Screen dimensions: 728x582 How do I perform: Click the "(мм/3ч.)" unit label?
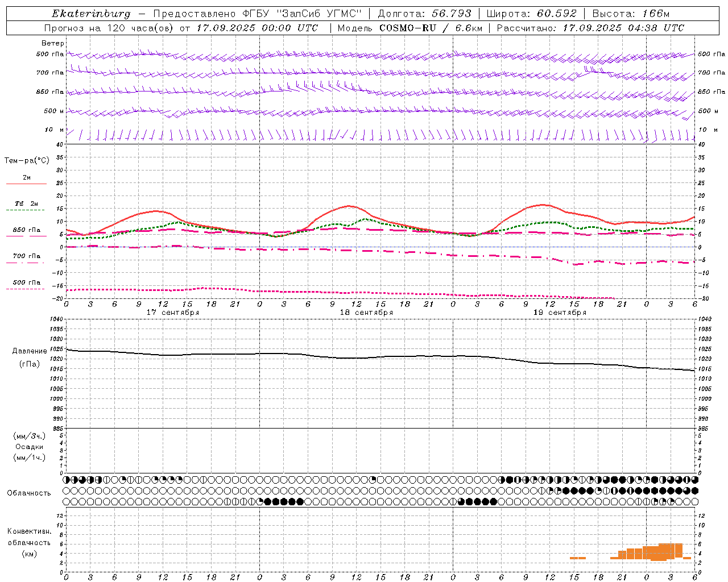(29, 436)
